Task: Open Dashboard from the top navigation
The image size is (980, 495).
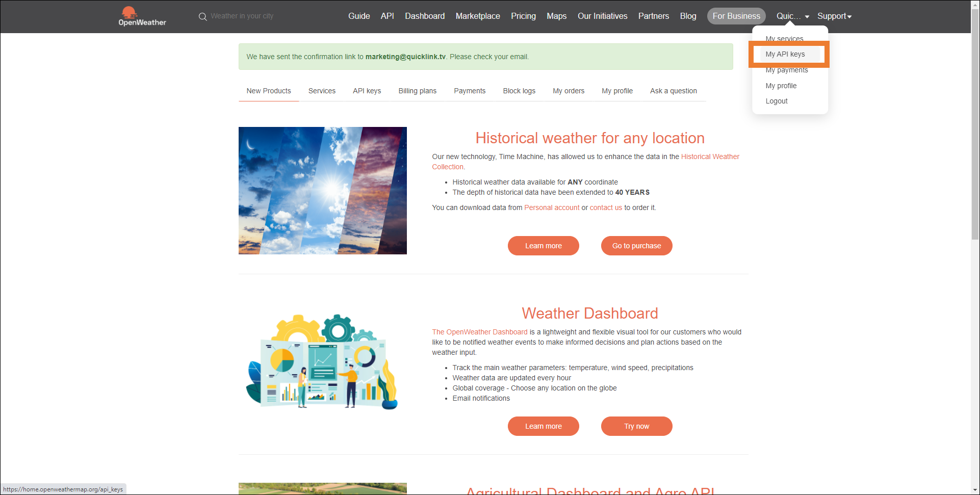Action: click(425, 16)
